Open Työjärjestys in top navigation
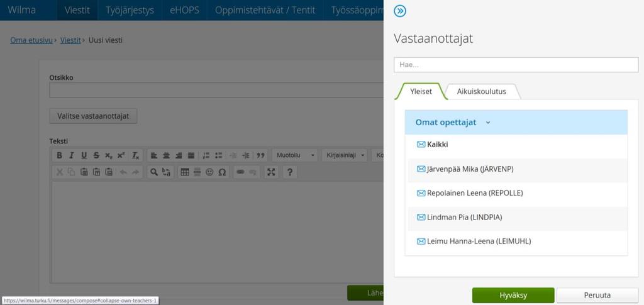The image size is (644, 305). click(x=130, y=10)
